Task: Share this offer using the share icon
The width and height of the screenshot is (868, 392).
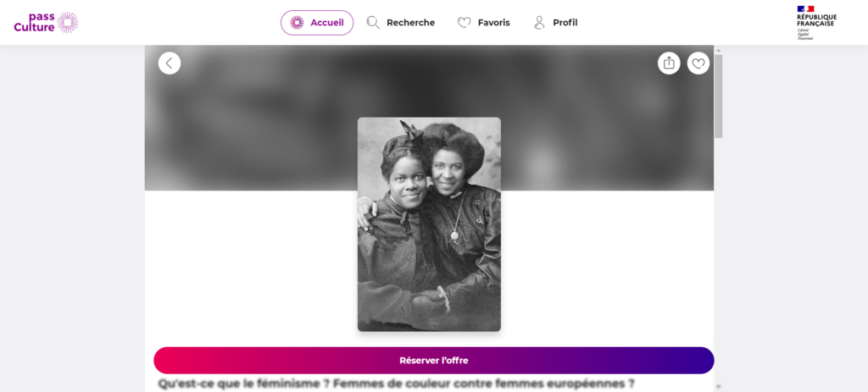Action: click(669, 63)
